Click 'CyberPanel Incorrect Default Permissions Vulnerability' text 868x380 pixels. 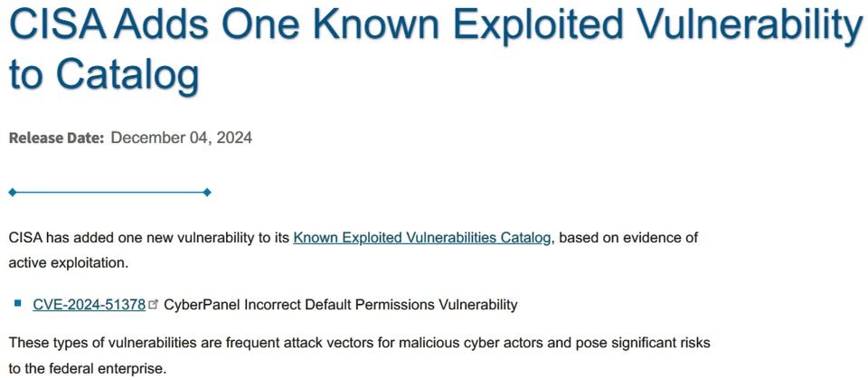pyautogui.click(x=341, y=304)
